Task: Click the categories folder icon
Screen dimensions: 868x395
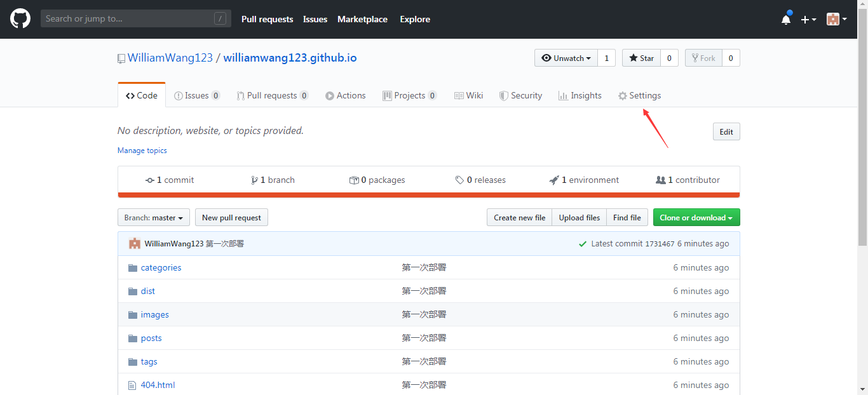Action: click(133, 268)
